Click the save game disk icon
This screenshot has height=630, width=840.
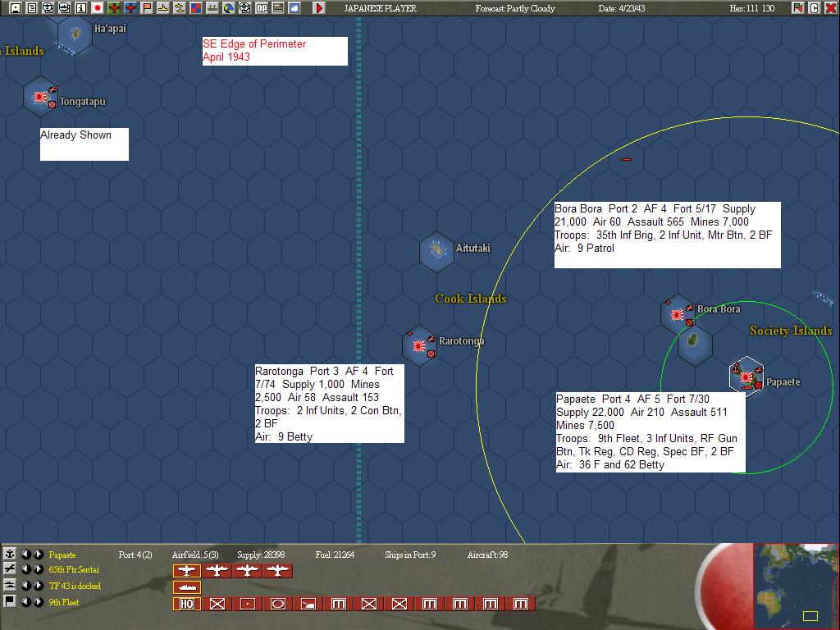16,8
